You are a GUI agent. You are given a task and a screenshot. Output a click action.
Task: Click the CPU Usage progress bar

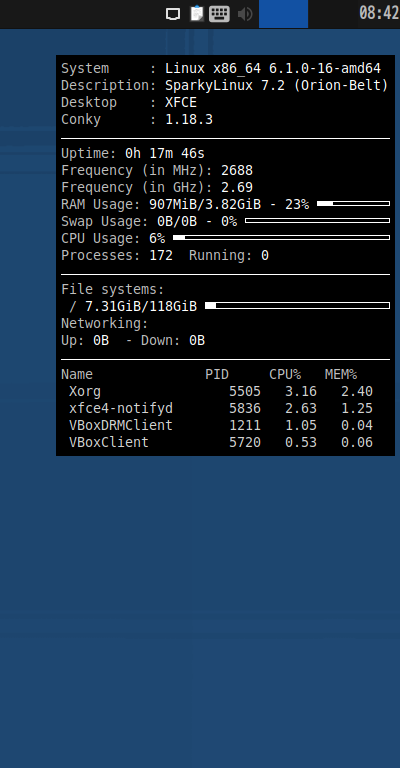point(282,238)
